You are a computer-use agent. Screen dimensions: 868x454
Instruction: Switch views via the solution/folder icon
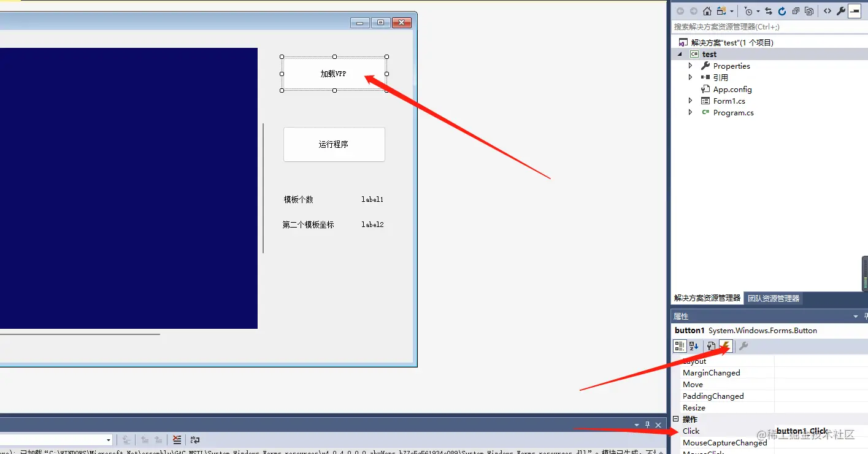point(721,11)
